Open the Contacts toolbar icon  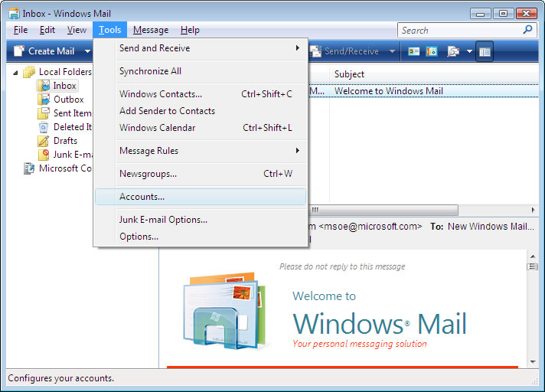[414, 51]
